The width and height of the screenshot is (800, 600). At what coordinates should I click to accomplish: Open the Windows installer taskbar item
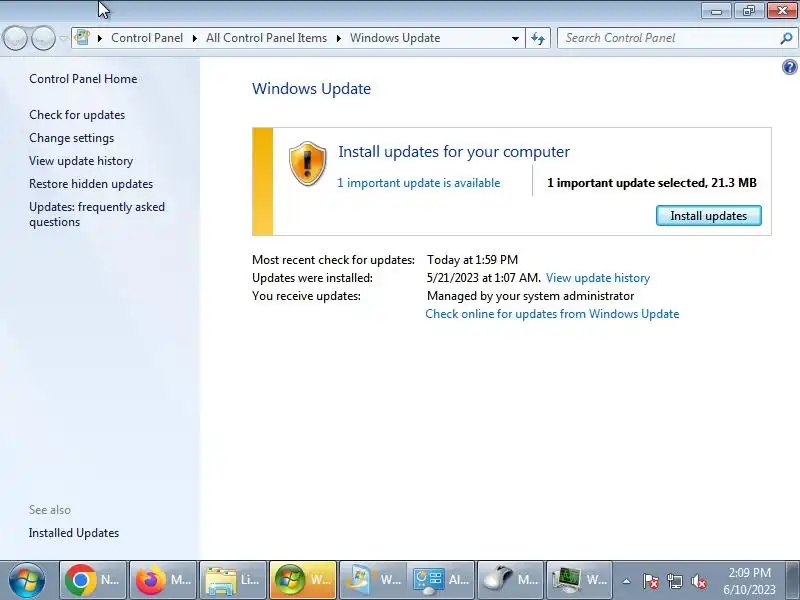tap(373, 580)
